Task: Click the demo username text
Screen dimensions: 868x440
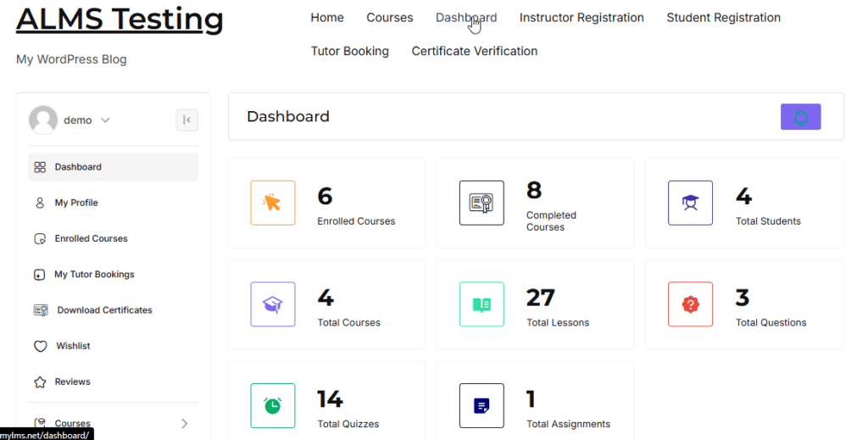Action: tap(77, 120)
